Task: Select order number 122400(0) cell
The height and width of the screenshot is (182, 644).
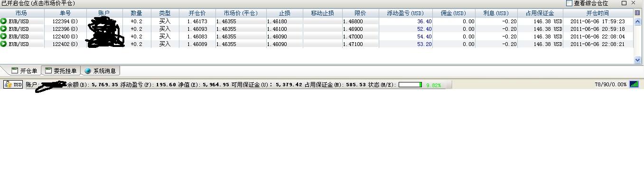Action: pos(65,36)
